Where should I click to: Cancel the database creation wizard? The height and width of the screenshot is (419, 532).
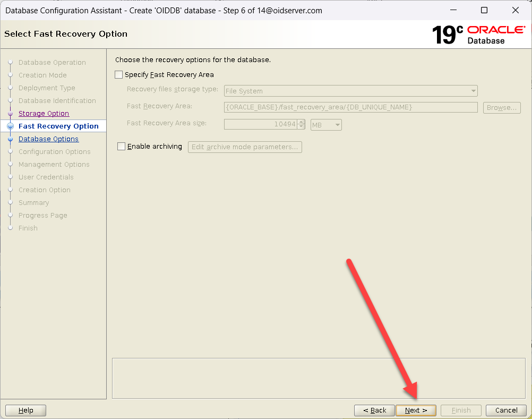(506, 411)
